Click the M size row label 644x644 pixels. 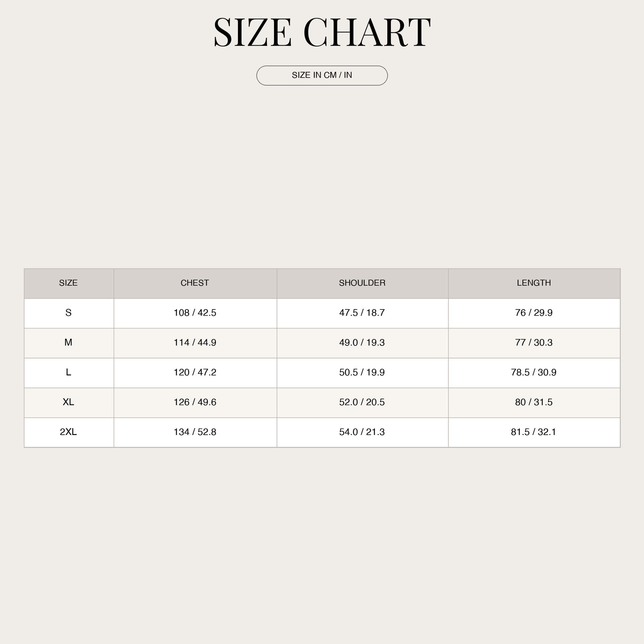click(68, 342)
